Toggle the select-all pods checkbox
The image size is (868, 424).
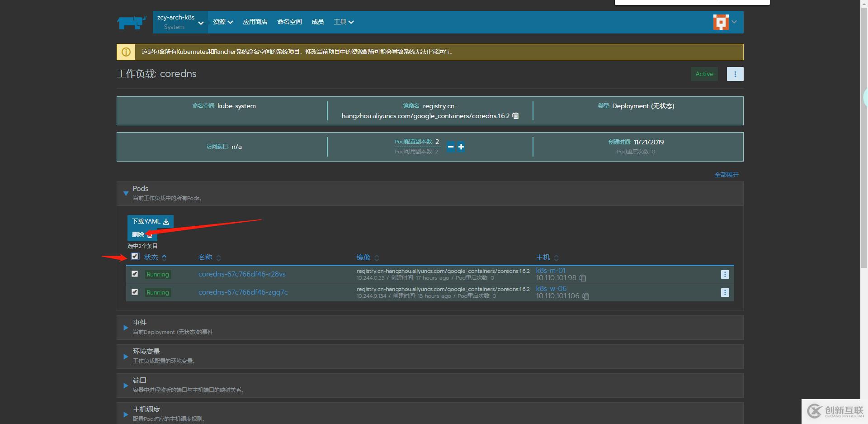tap(135, 257)
